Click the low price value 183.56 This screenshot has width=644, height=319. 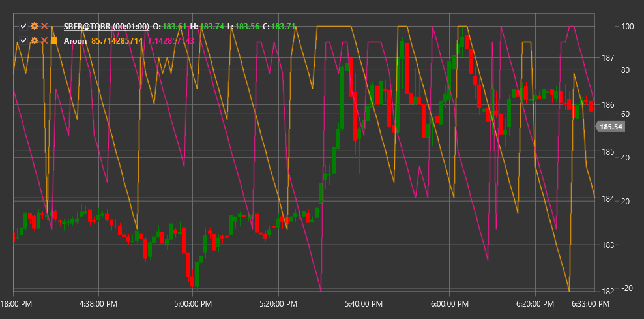pos(247,27)
